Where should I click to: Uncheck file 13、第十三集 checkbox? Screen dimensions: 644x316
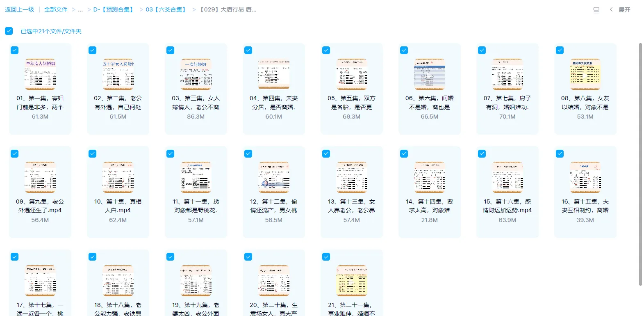326,153
